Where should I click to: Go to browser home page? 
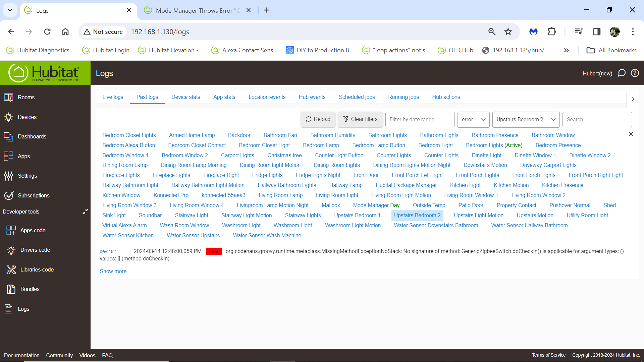(65, 32)
